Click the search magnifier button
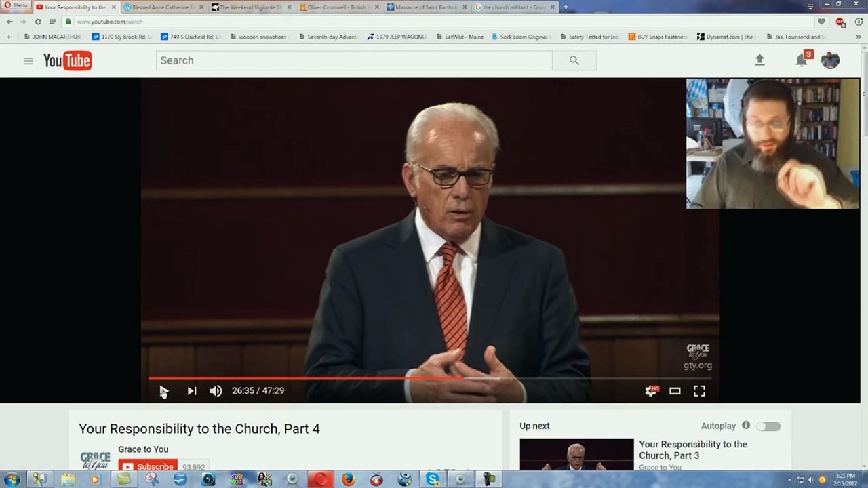Screen dimensions: 868x488 point(574,60)
